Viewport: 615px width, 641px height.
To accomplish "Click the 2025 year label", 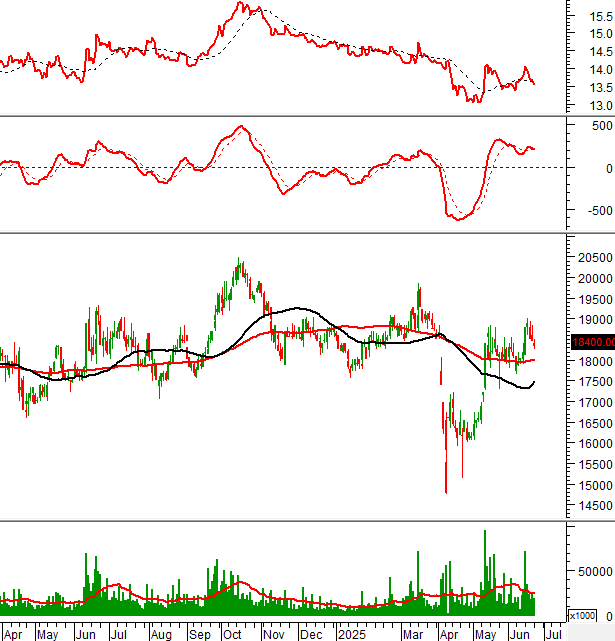I will [x=352, y=634].
